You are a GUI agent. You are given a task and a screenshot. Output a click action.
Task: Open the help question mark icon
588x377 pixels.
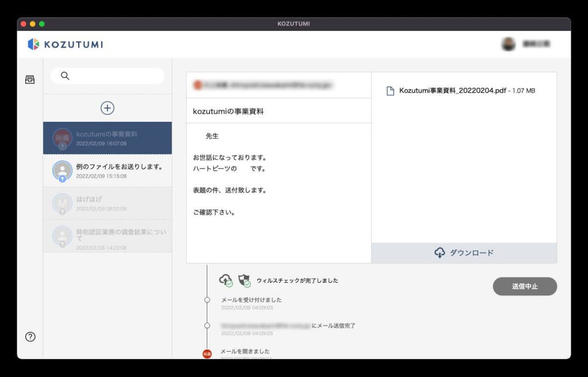tap(30, 336)
